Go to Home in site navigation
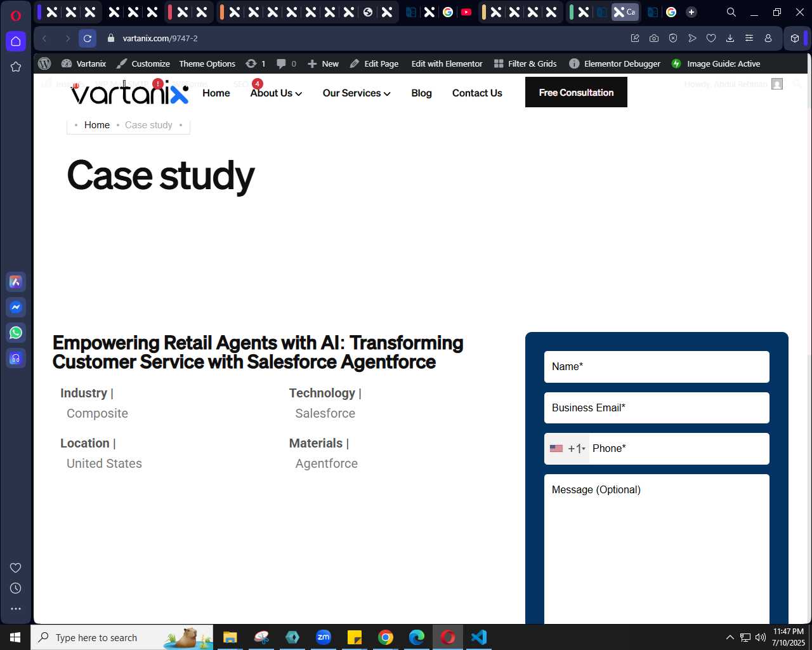812x650 pixels. [x=216, y=93]
